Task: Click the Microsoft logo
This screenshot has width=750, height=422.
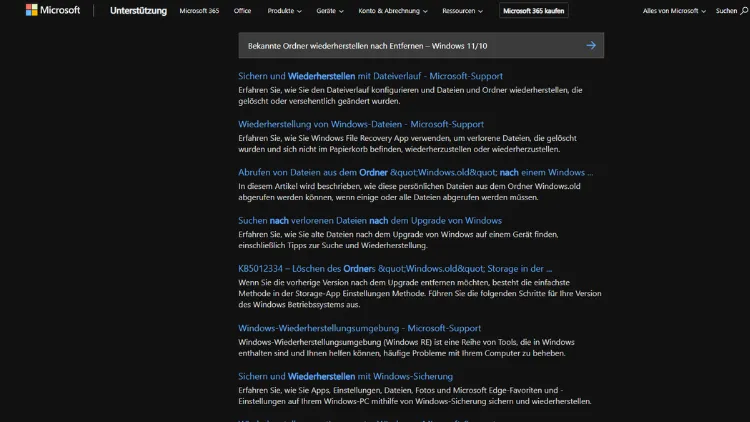Action: pos(53,10)
